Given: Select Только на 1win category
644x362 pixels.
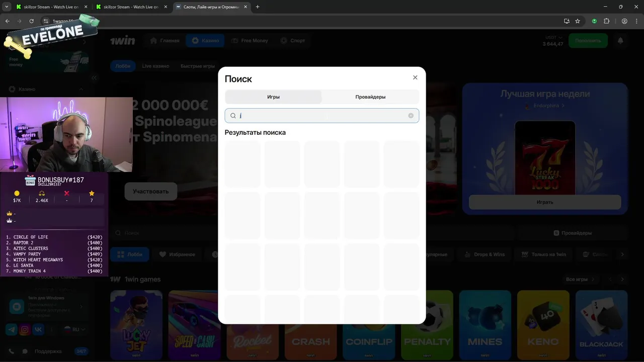Looking at the screenshot, I should [x=544, y=254].
